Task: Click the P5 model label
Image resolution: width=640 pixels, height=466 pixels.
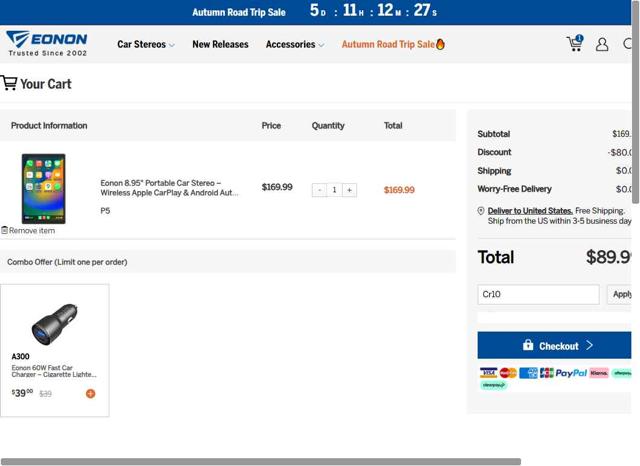Action: click(105, 211)
